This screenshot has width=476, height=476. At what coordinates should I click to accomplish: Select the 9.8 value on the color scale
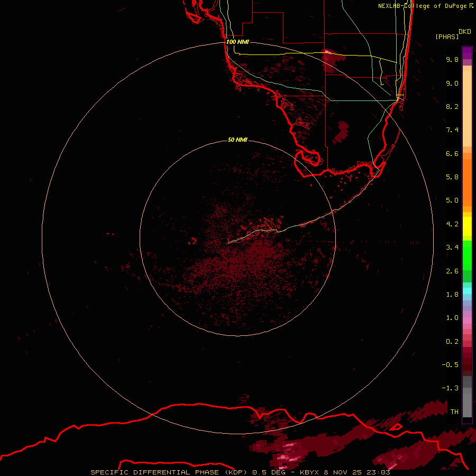[x=452, y=59]
